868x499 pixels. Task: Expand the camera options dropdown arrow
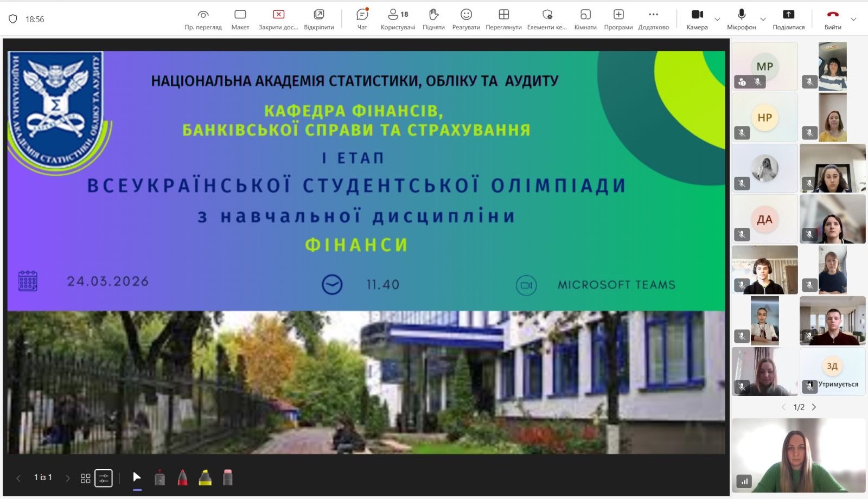click(x=717, y=20)
